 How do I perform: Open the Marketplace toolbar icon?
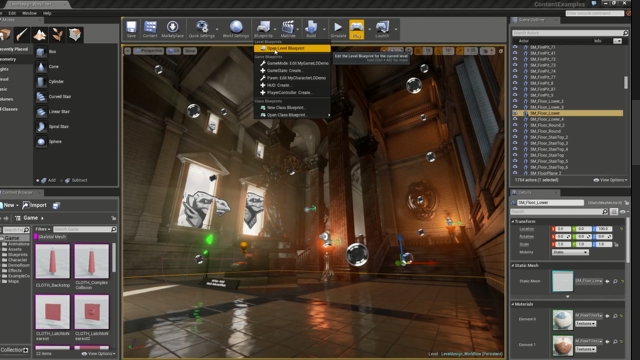coord(172,29)
